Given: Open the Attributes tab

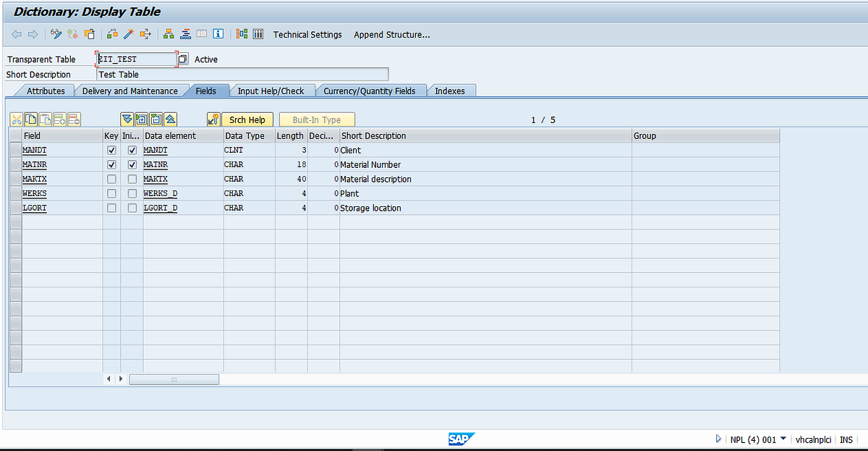Looking at the screenshot, I should coord(46,90).
